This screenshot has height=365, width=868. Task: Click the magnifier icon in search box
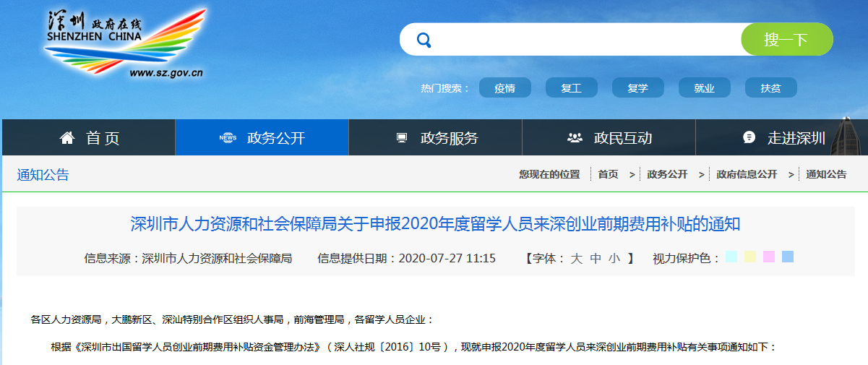point(424,39)
